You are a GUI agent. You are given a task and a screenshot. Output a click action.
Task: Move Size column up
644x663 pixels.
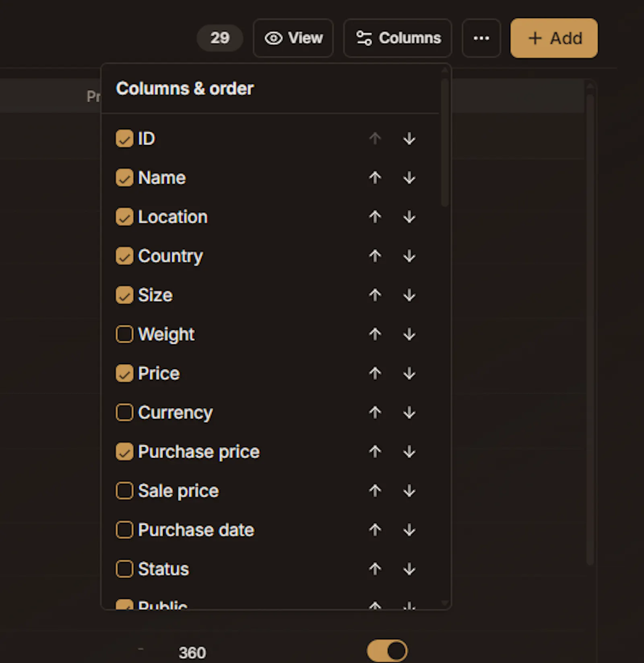(375, 295)
